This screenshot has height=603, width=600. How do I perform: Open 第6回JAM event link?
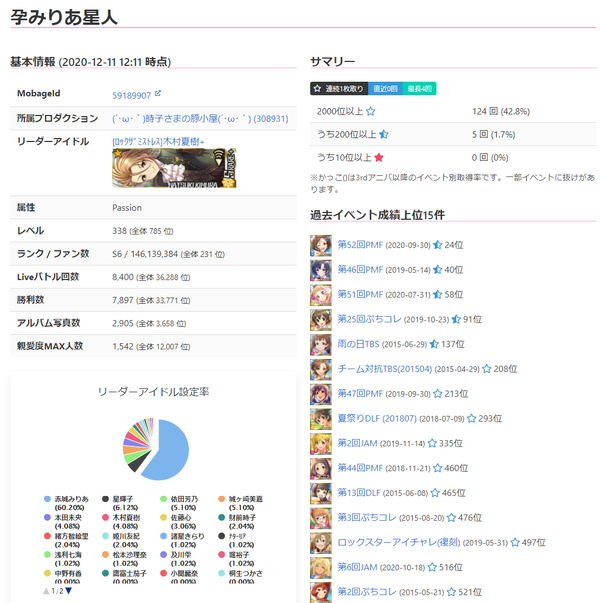357,568
